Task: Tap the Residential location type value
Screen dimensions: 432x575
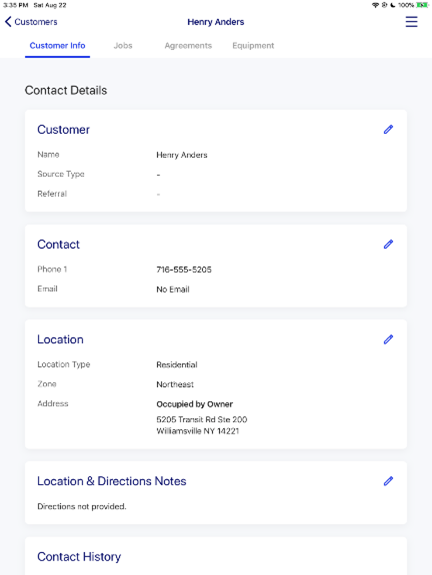Action: tap(177, 365)
